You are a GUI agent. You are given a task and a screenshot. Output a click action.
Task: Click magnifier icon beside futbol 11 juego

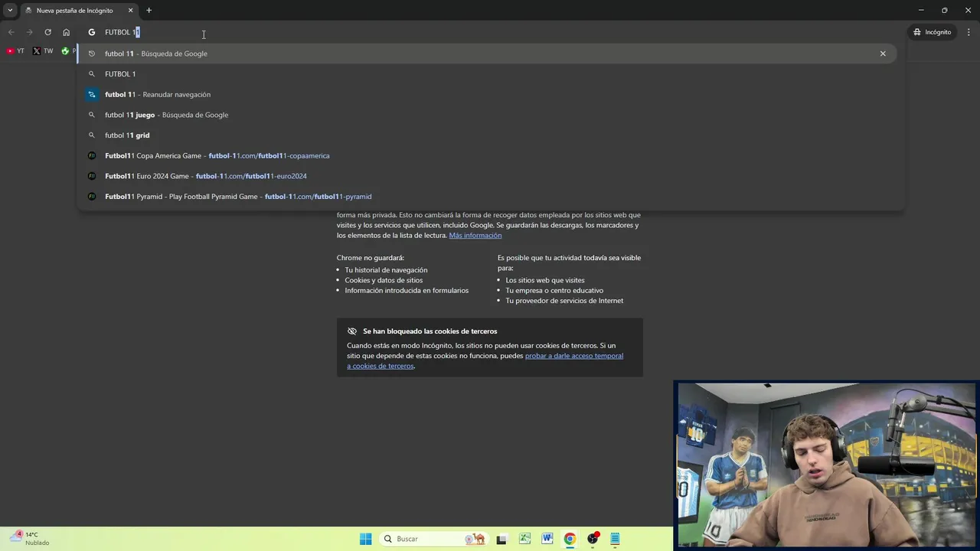click(x=92, y=115)
